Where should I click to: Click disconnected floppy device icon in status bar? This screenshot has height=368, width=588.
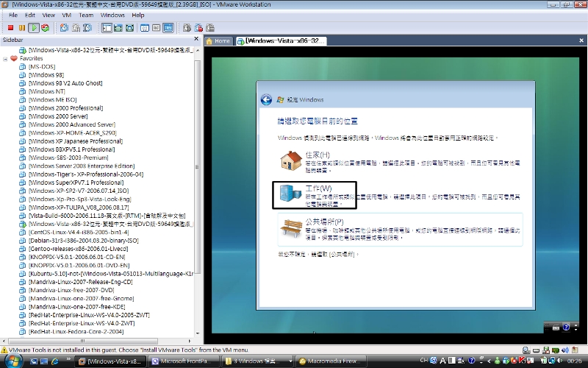click(x=546, y=350)
